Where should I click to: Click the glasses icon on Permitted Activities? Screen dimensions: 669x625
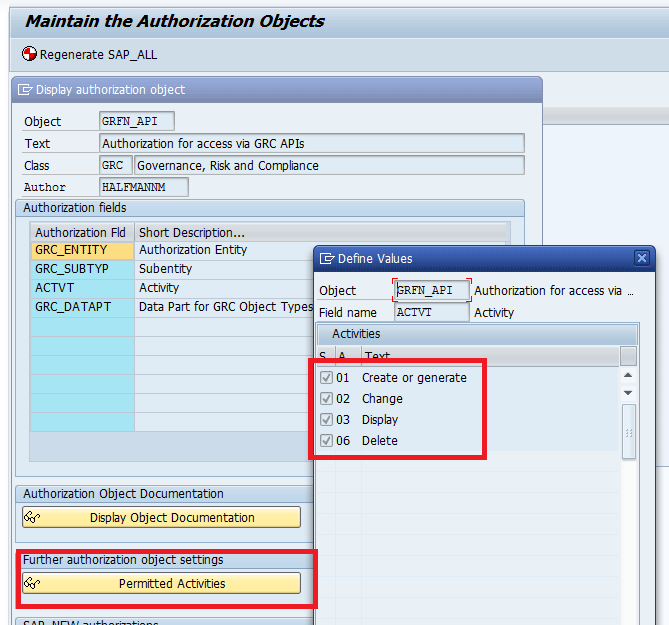coord(32,583)
